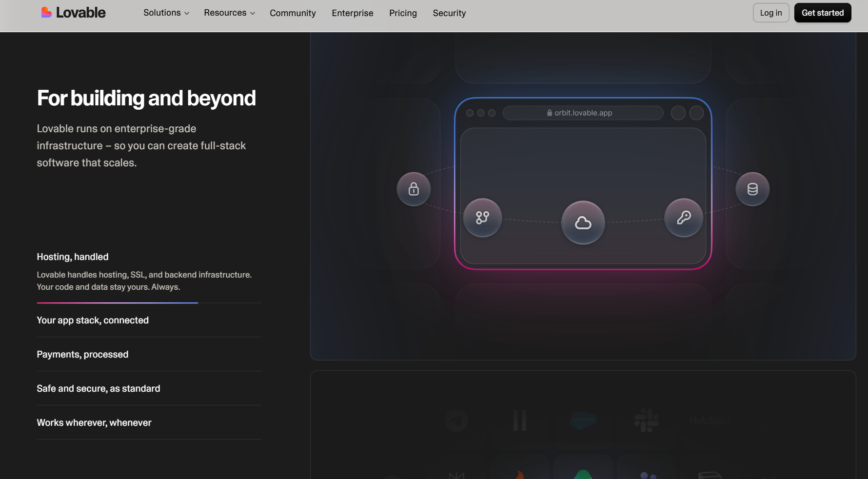Open the Solutions dropdown menu
Viewport: 868px width, 479px height.
click(166, 13)
